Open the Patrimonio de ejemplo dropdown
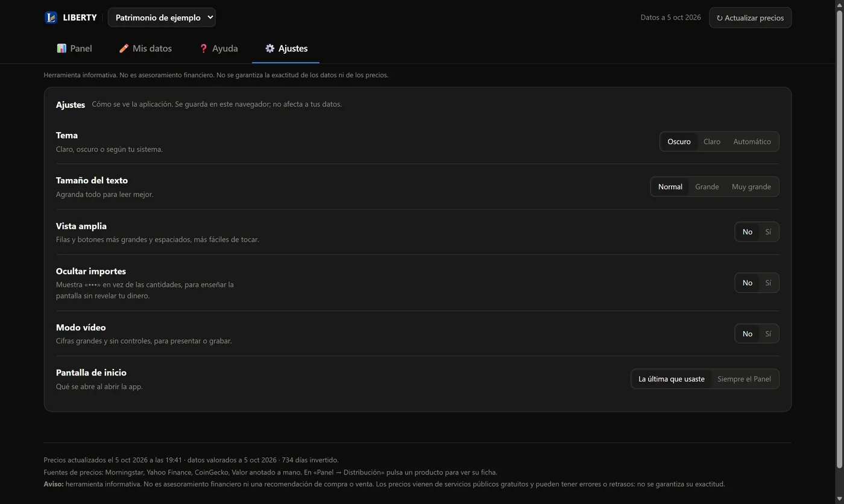The width and height of the screenshot is (844, 504). coord(162,17)
